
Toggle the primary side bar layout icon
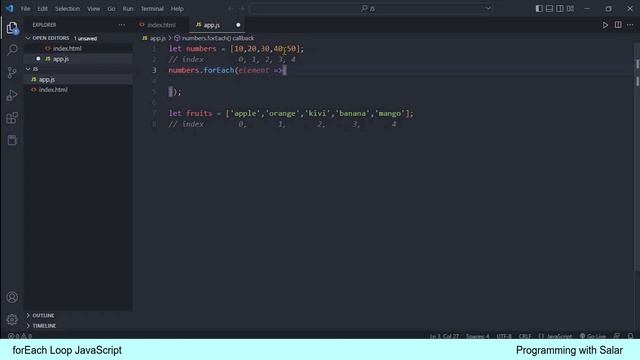[539, 9]
